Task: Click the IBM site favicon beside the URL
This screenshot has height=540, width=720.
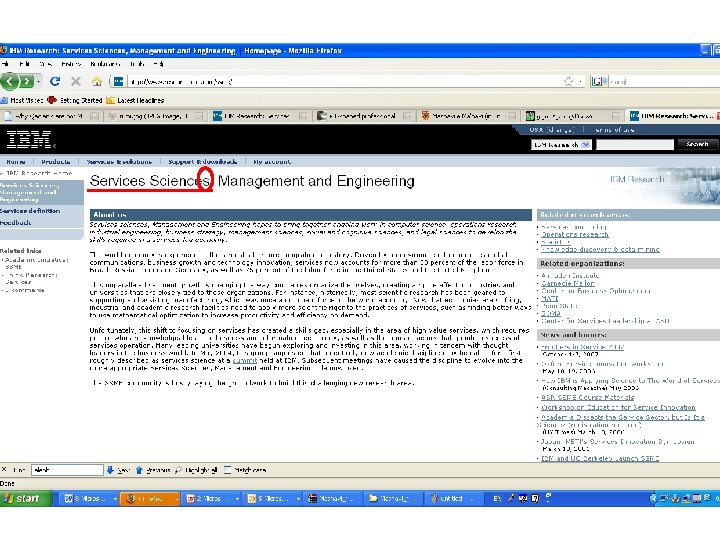Action: (118, 81)
